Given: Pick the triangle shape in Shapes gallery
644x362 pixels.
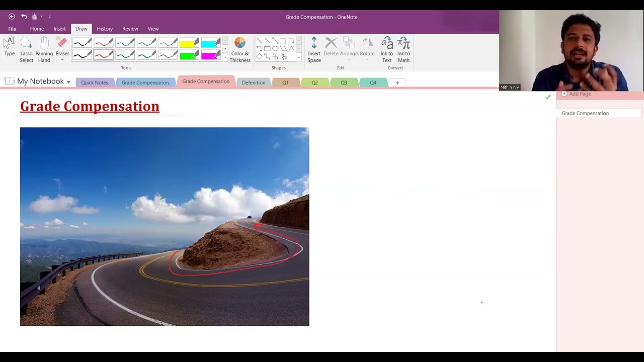Looking at the screenshot, I should [x=291, y=49].
